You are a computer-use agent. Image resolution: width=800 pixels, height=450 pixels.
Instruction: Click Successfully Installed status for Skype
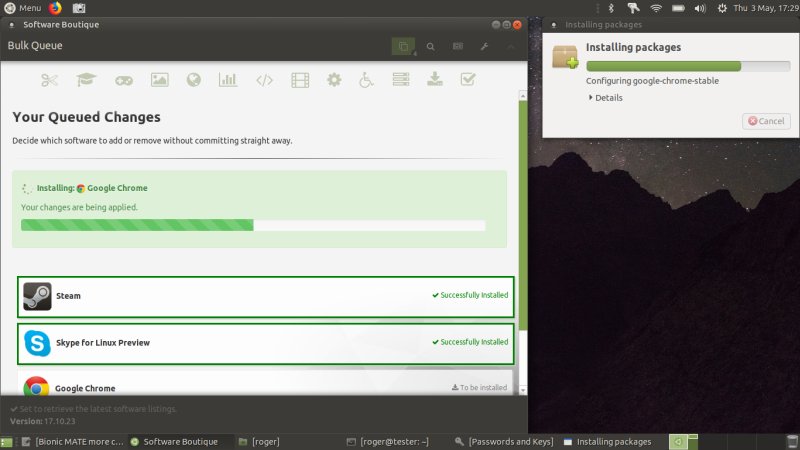[470, 342]
